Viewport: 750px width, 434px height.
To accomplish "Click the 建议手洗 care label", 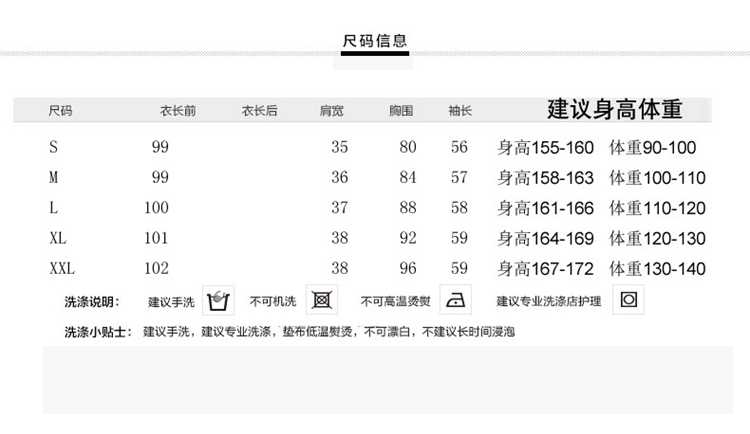I will [171, 302].
